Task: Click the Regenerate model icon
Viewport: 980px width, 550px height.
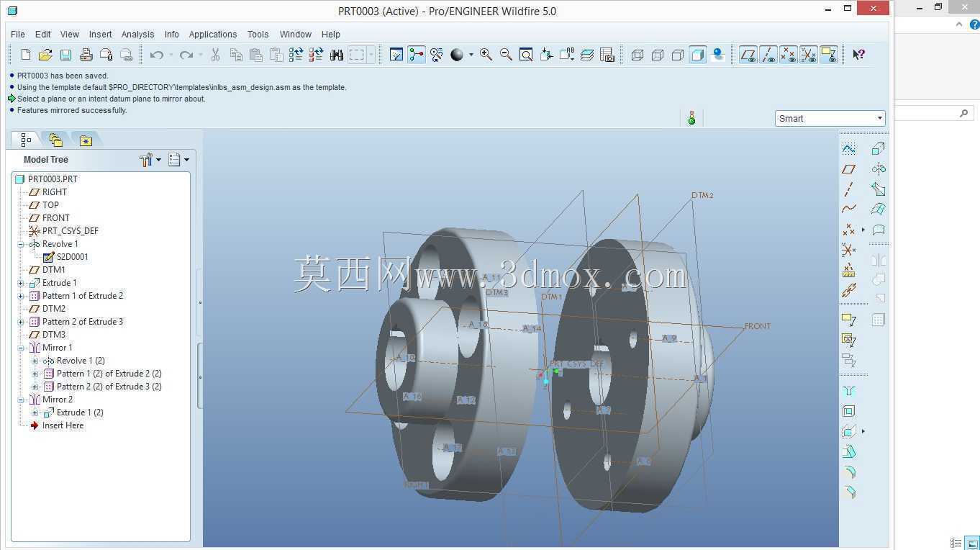Action: (x=296, y=55)
